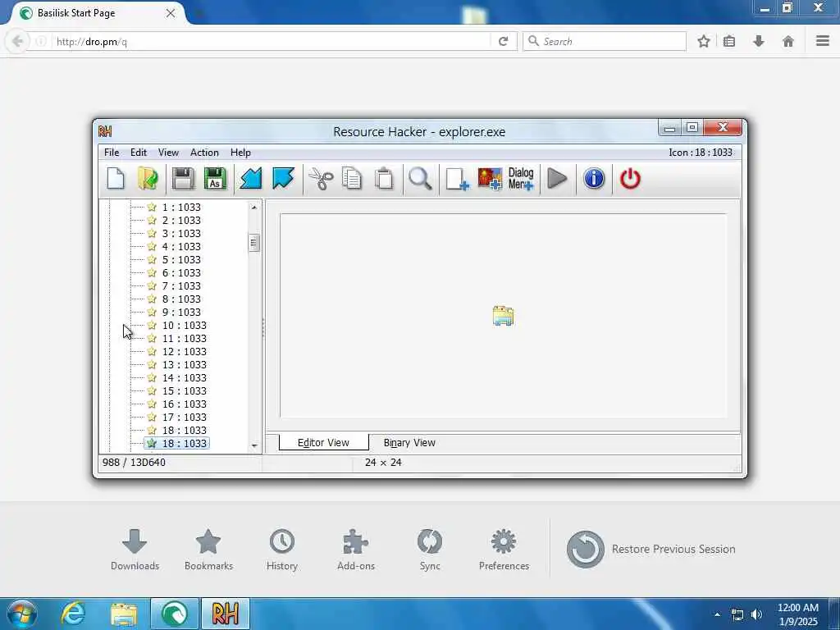Select icon resource 5 : 1033
The height and width of the screenshot is (630, 840).
181,260
